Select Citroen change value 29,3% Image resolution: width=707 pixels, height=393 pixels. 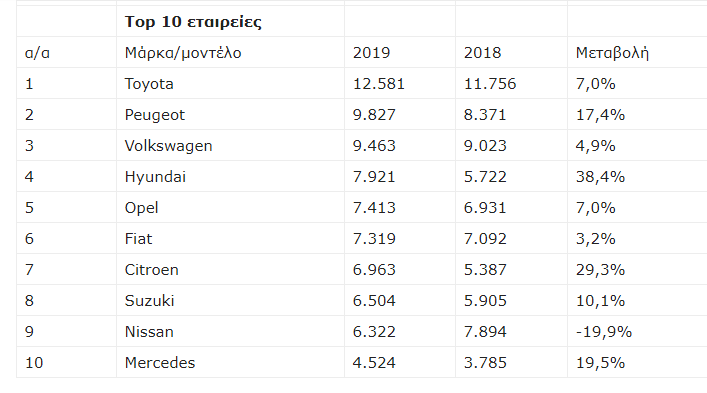(600, 270)
